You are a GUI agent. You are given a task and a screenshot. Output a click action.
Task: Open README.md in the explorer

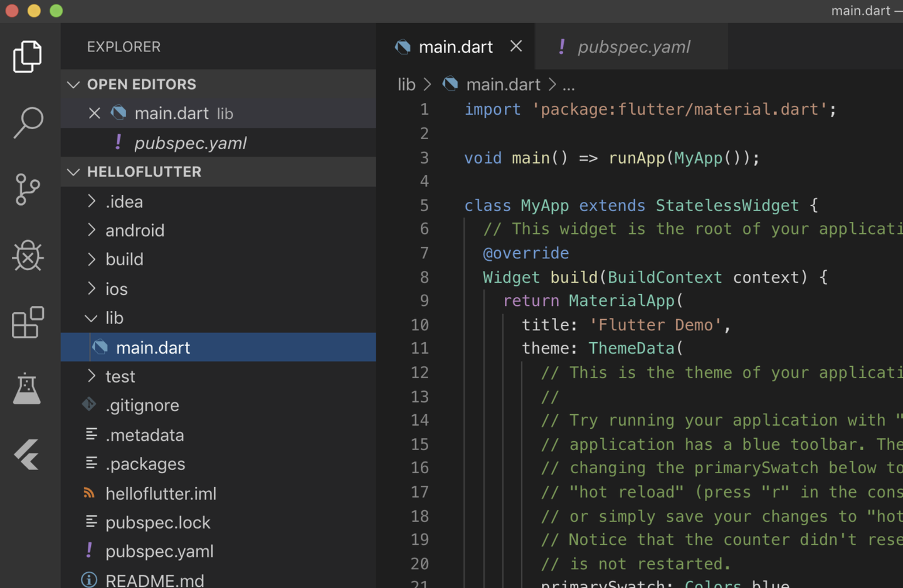[x=154, y=580]
